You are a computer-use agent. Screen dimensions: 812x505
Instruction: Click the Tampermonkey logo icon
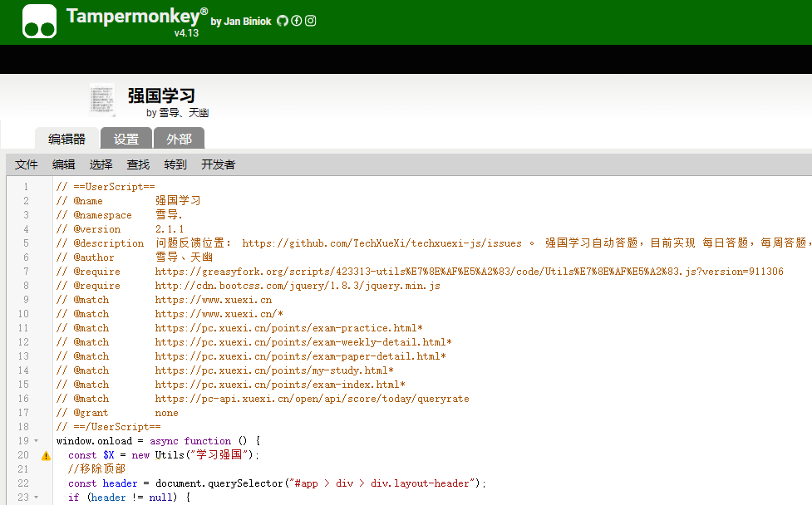(39, 22)
